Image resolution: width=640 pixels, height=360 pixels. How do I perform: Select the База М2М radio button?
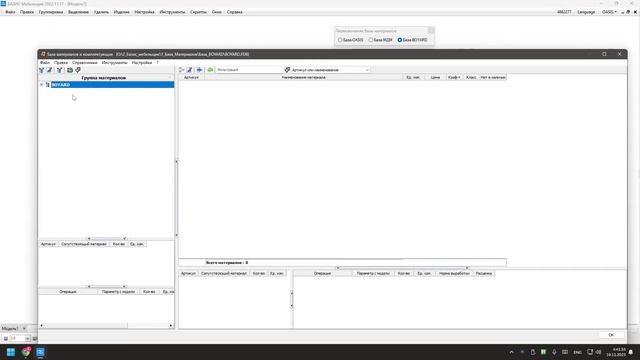[371, 40]
